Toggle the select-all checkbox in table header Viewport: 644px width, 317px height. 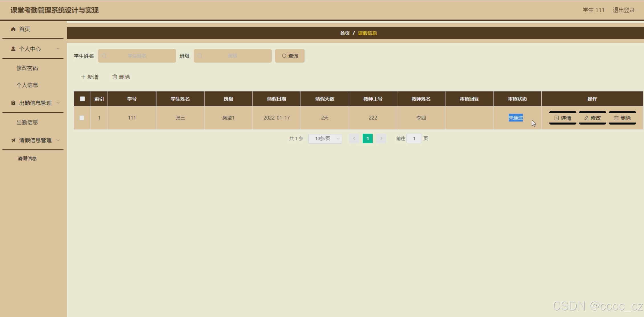pos(82,99)
